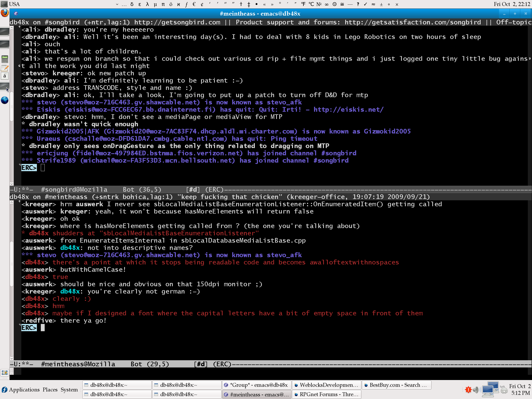The width and height of the screenshot is (532, 399).
Task: Click the Uraeus has quit: Ping timeout line
Action: point(169,139)
